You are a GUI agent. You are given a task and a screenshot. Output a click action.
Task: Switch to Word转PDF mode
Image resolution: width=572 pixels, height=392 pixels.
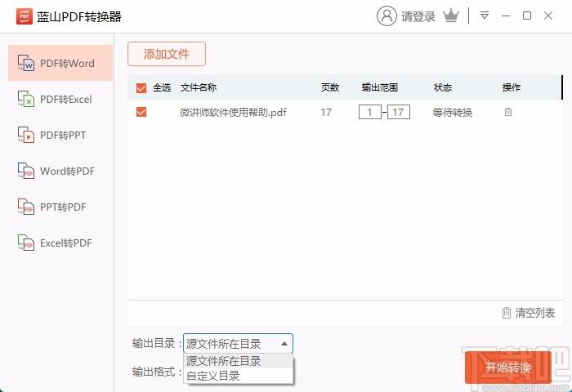click(x=60, y=171)
